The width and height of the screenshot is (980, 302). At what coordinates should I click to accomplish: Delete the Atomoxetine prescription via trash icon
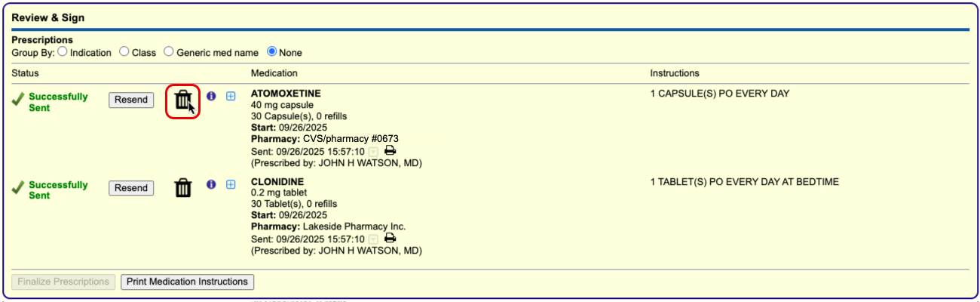tap(182, 100)
